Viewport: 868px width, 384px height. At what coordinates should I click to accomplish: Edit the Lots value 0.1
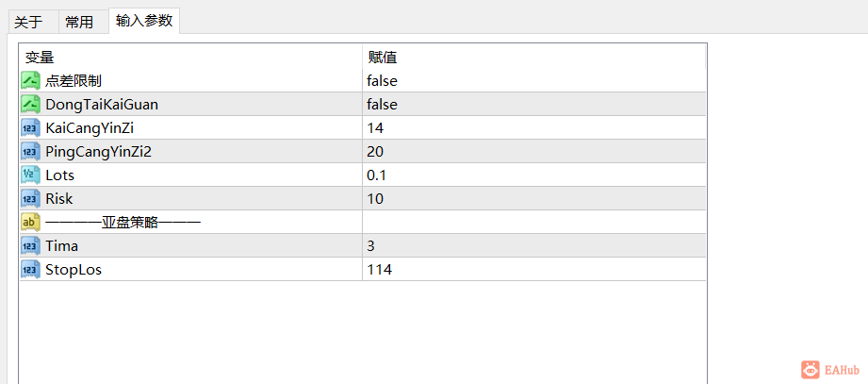534,175
